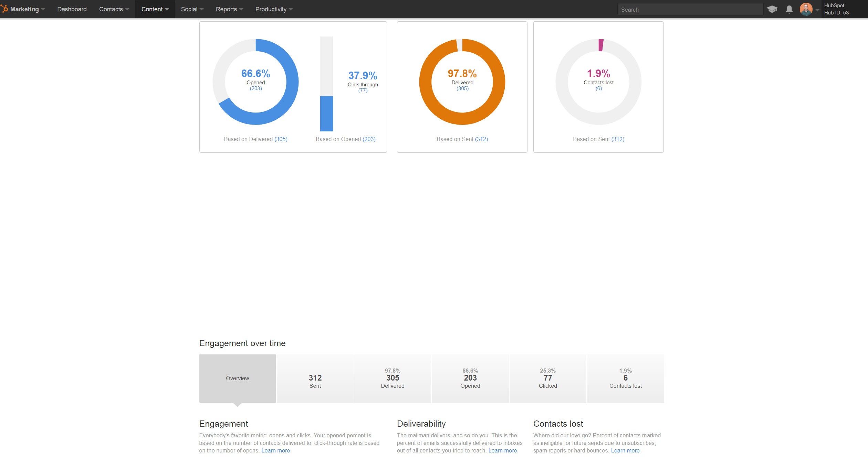Click Learn more under Deliverability
The width and height of the screenshot is (868, 459).
503,450
